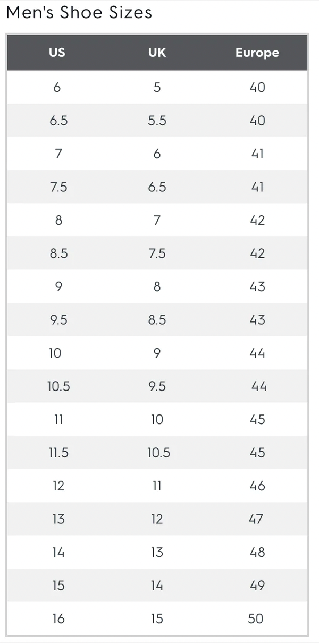Select US size 6.5 cell
319x644 pixels.
click(58, 121)
